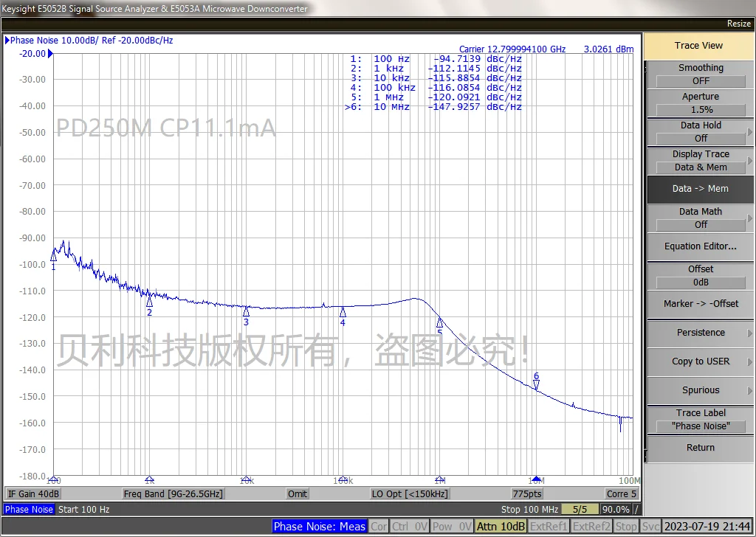Click marker 3 triangle at 10 kHz
This screenshot has width=756, height=537.
point(246,311)
